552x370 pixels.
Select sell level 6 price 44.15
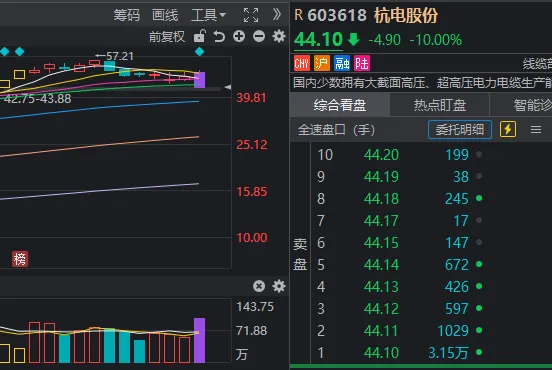(x=381, y=243)
